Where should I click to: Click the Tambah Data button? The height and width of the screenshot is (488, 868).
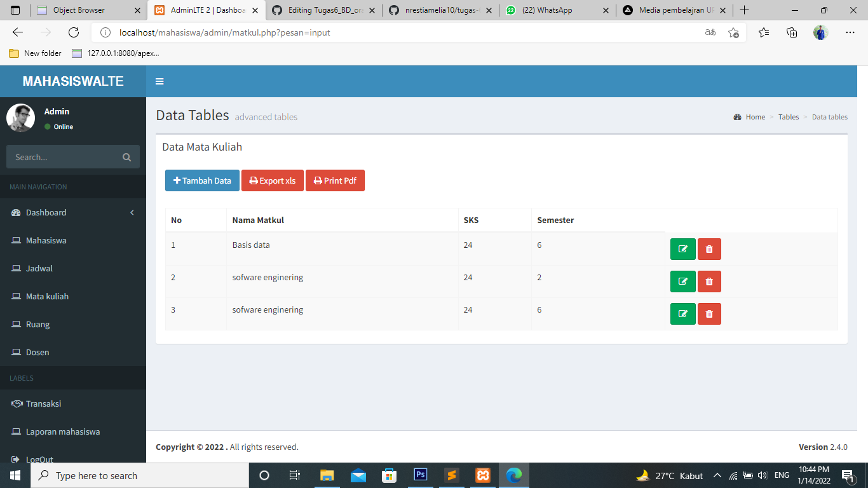(202, 180)
